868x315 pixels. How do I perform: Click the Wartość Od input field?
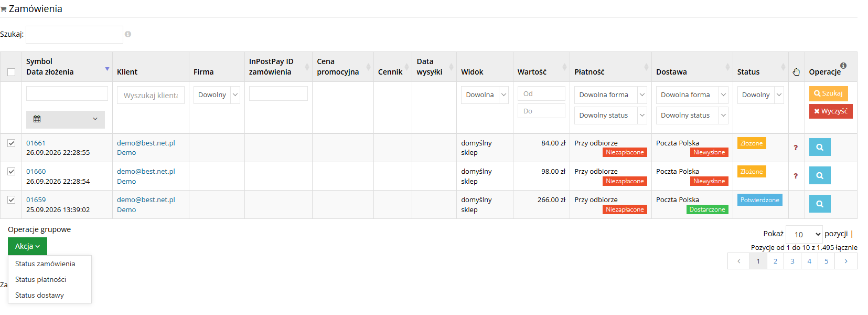[541, 93]
